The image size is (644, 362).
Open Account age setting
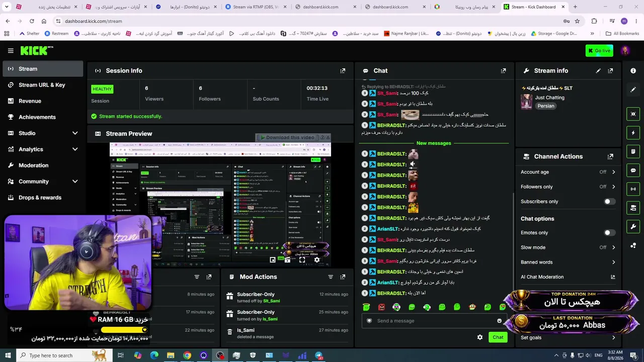point(569,172)
